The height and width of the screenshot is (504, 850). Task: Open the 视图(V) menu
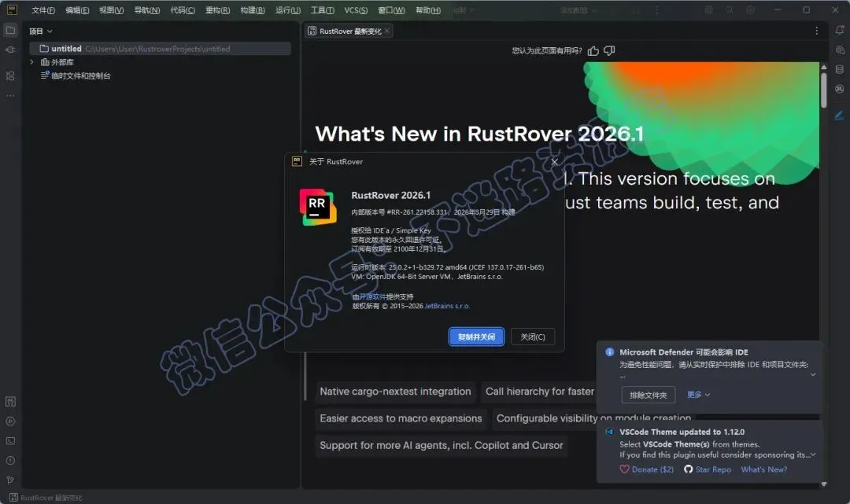(111, 10)
